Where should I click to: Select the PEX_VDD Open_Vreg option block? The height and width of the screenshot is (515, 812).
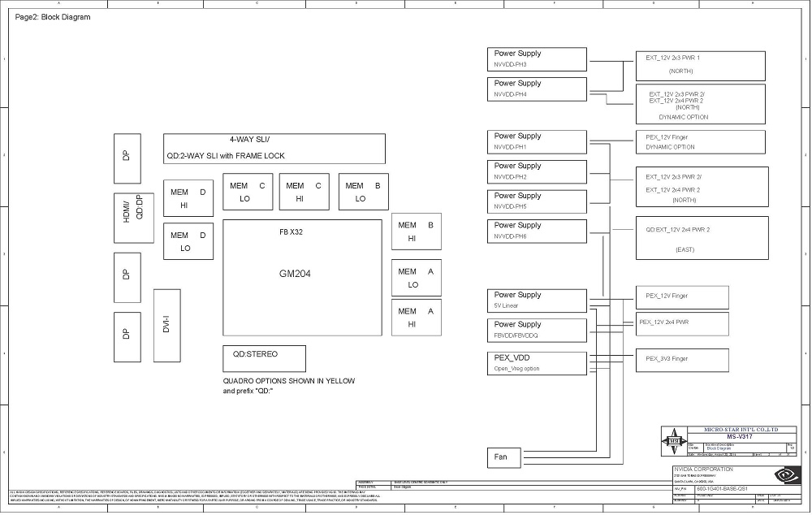tap(537, 362)
